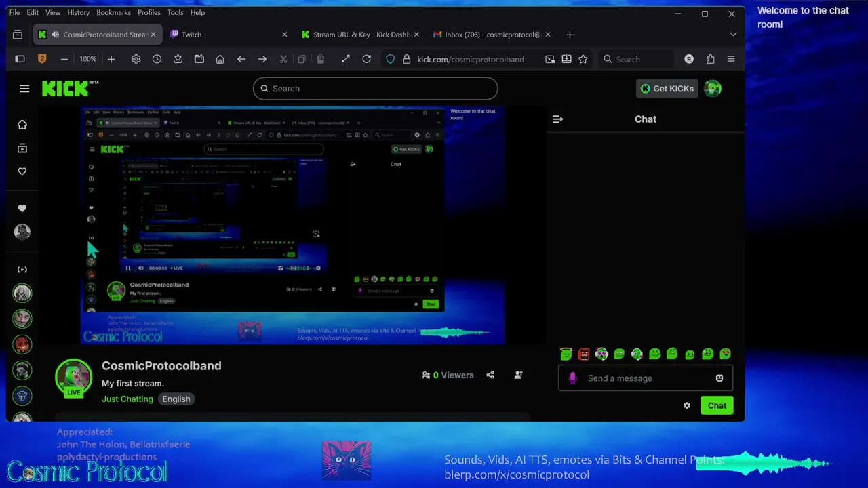Open the tab groups panel icon
The width and height of the screenshot is (868, 488).
tap(18, 35)
